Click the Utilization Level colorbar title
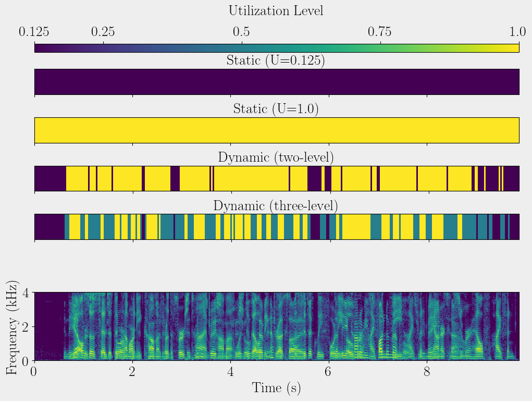The height and width of the screenshot is (401, 532). [x=276, y=11]
